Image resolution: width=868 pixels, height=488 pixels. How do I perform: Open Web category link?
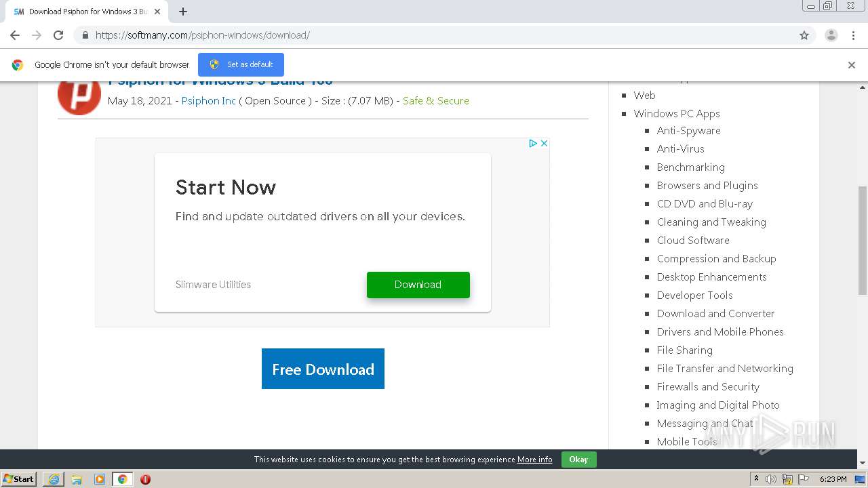point(644,95)
